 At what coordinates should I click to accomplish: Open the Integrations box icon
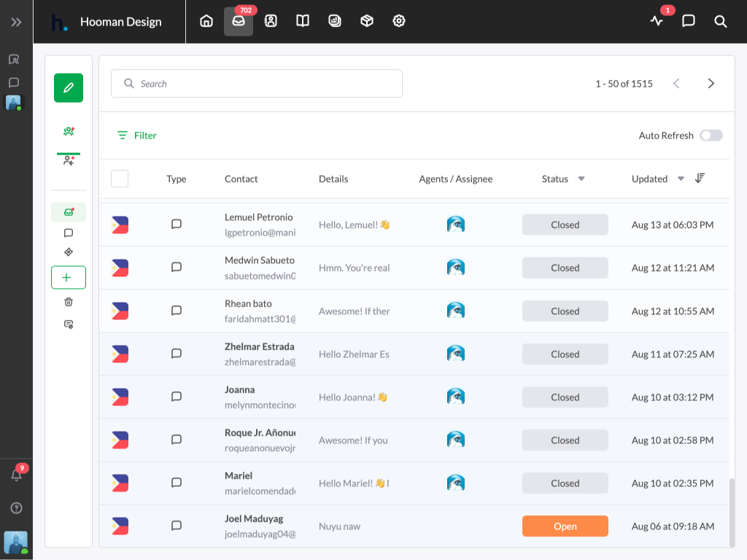pos(366,21)
